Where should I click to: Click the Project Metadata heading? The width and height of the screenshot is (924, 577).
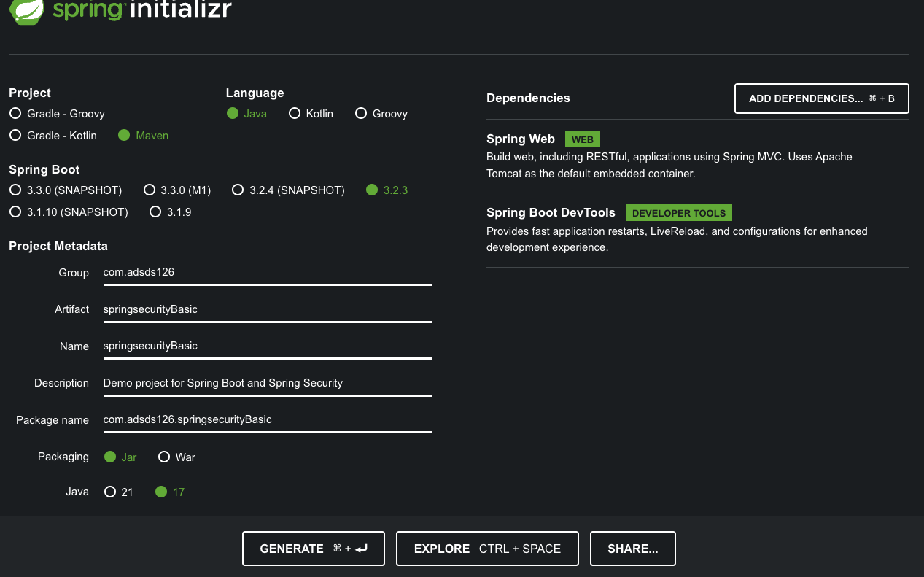pos(58,247)
